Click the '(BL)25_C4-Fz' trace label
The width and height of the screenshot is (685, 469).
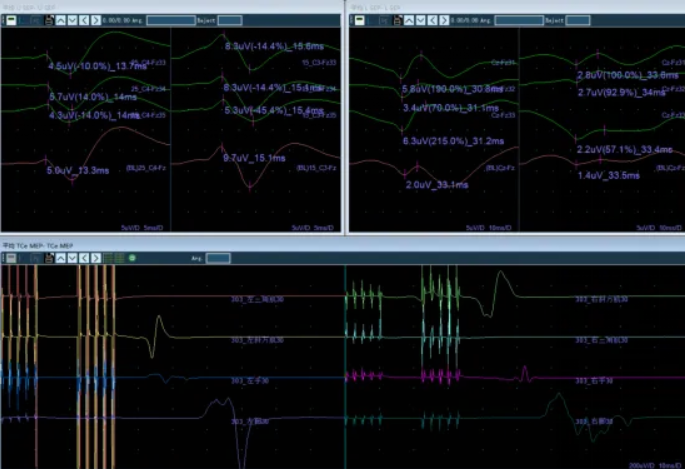pos(146,168)
